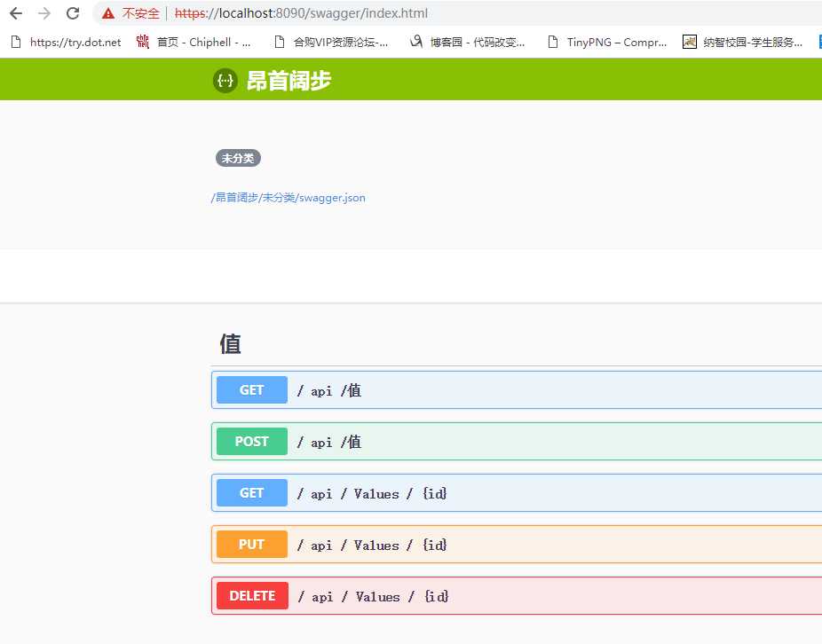Reload the page with refresh icon
The height and width of the screenshot is (644, 822).
click(73, 13)
